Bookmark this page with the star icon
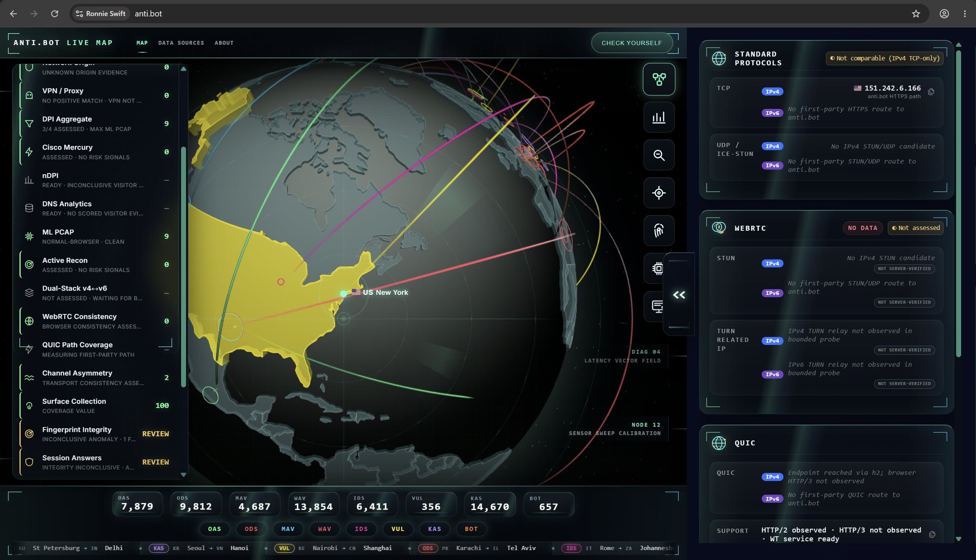Viewport: 976px width, 560px height. (x=916, y=14)
